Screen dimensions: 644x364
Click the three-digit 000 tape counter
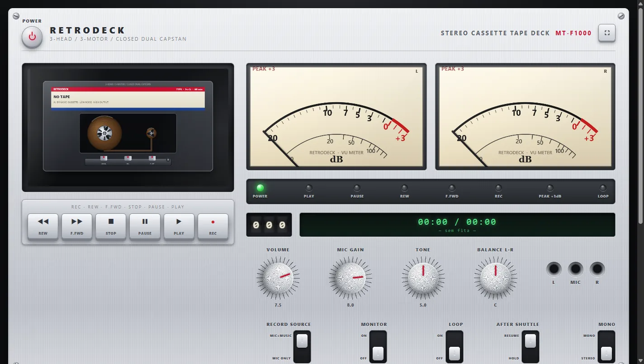click(269, 225)
